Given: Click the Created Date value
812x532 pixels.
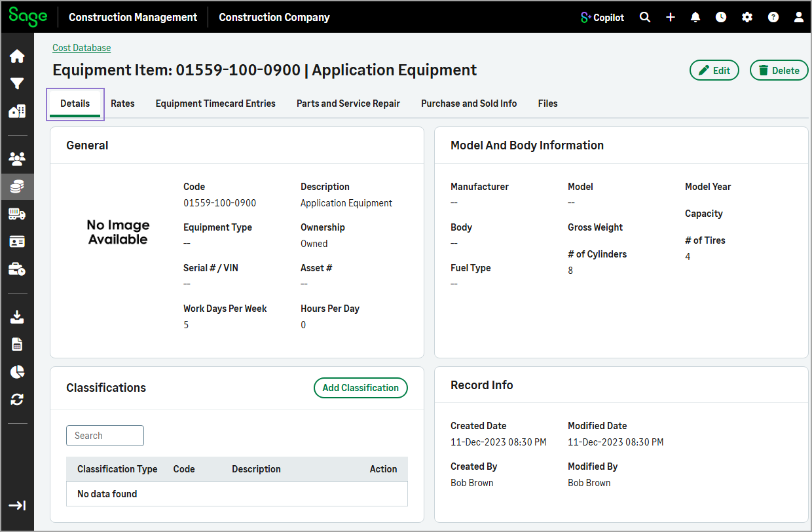Looking at the screenshot, I should (498, 442).
